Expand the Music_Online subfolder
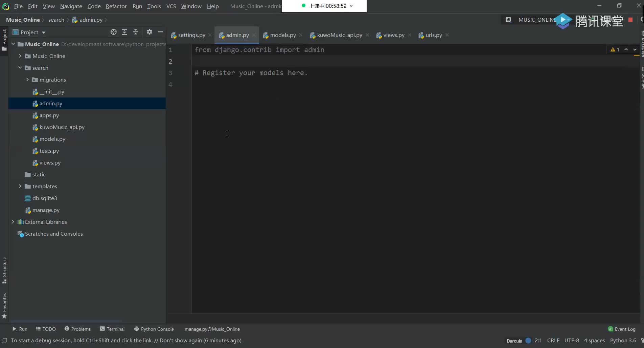Viewport: 644px width, 348px height. click(20, 56)
